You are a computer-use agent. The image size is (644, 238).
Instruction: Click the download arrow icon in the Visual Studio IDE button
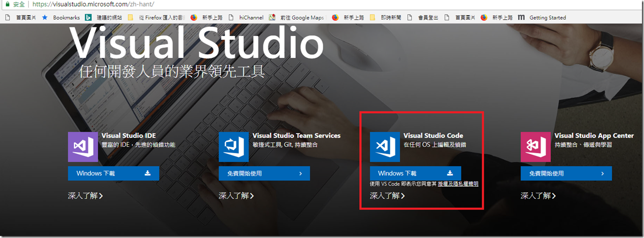[x=147, y=173]
